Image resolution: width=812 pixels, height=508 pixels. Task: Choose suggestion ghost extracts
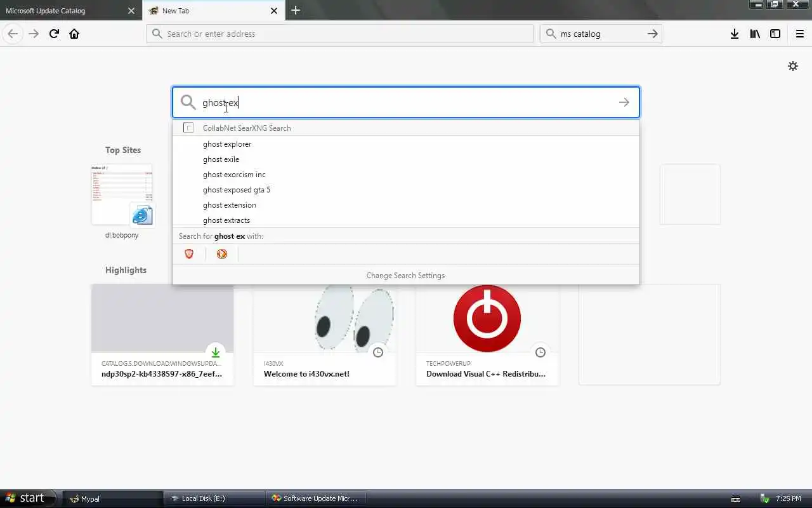tap(406, 220)
